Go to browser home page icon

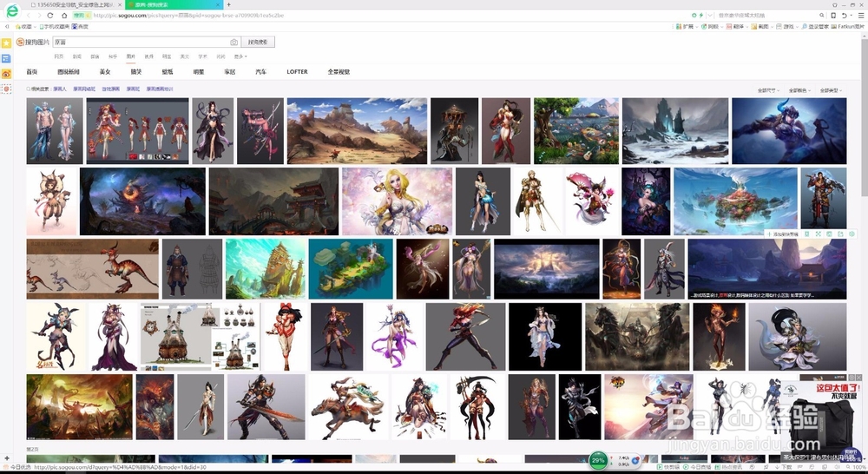[64, 16]
